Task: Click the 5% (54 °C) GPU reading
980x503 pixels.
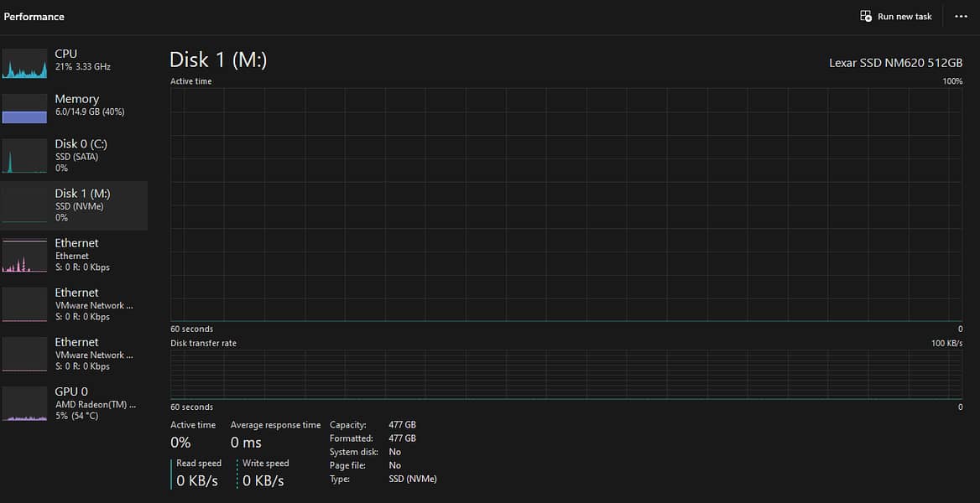Action: 76,416
